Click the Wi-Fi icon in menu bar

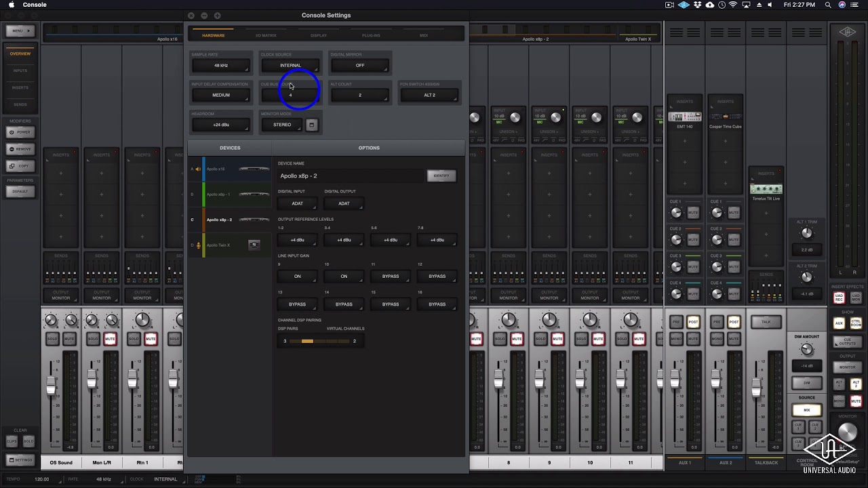[732, 5]
